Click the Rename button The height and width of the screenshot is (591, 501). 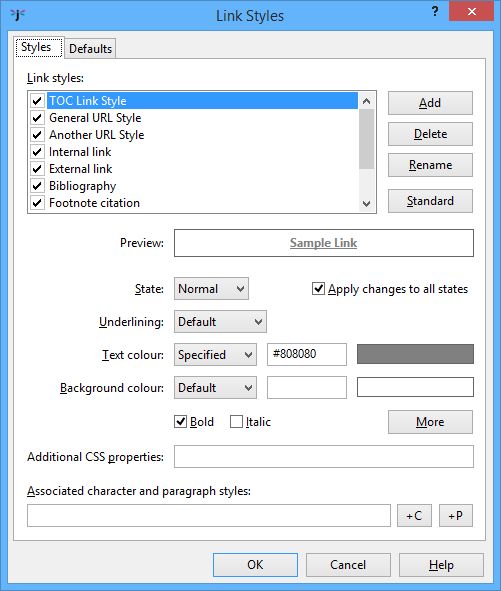[430, 165]
